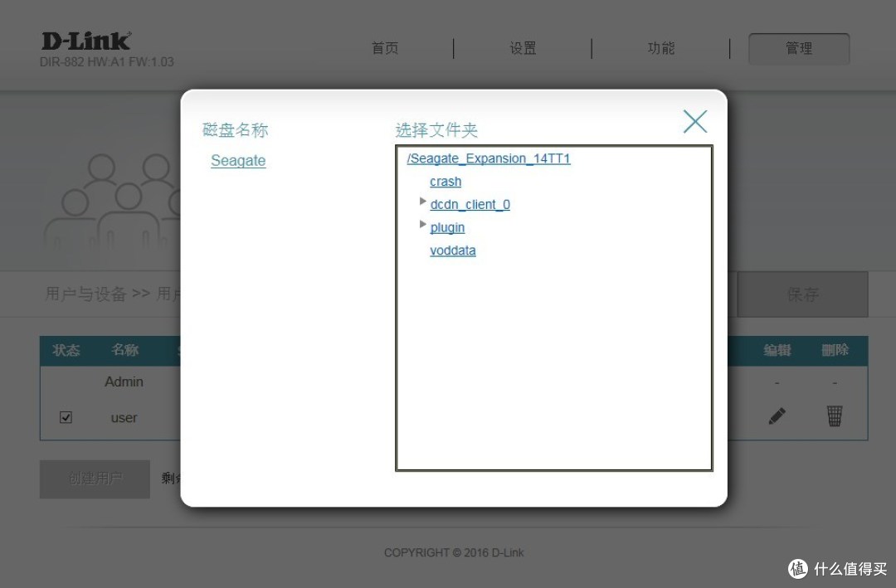Open the /Seagate_Expansion_14TT1 root folder
Viewport: 896px width, 588px height.
[489, 158]
